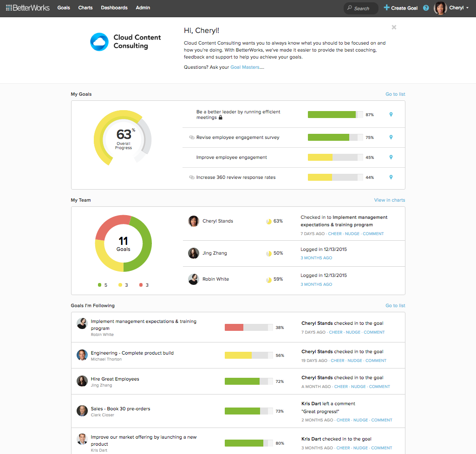This screenshot has width=476, height=454.
Task: Open 'Engineering - Complete product build' goal
Action: tap(132, 353)
